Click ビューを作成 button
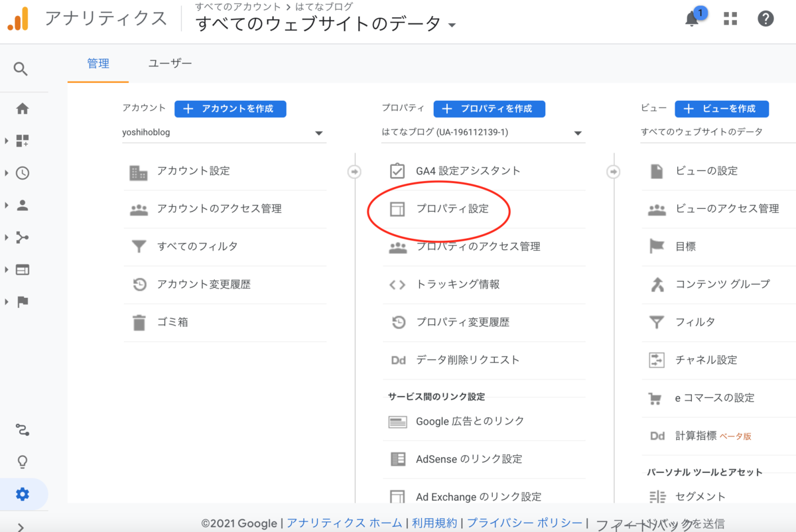The height and width of the screenshot is (532, 796). point(722,109)
